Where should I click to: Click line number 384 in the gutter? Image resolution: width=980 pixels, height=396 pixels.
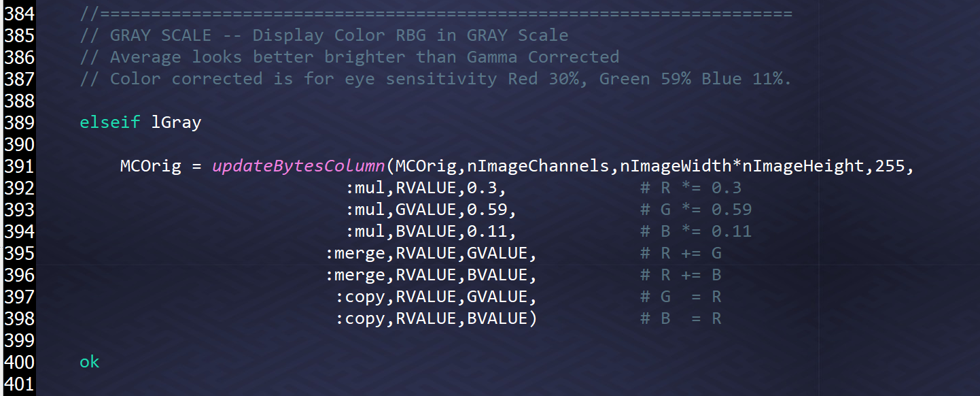[x=19, y=13]
